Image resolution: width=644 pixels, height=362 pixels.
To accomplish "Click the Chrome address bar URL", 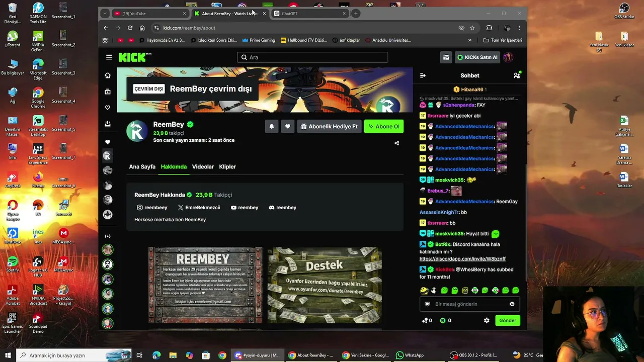I will coord(189,28).
